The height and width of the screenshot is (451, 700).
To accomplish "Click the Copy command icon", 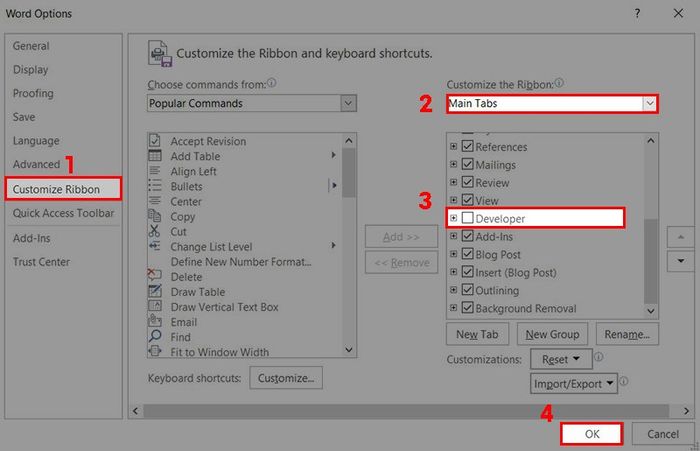I will 154,216.
